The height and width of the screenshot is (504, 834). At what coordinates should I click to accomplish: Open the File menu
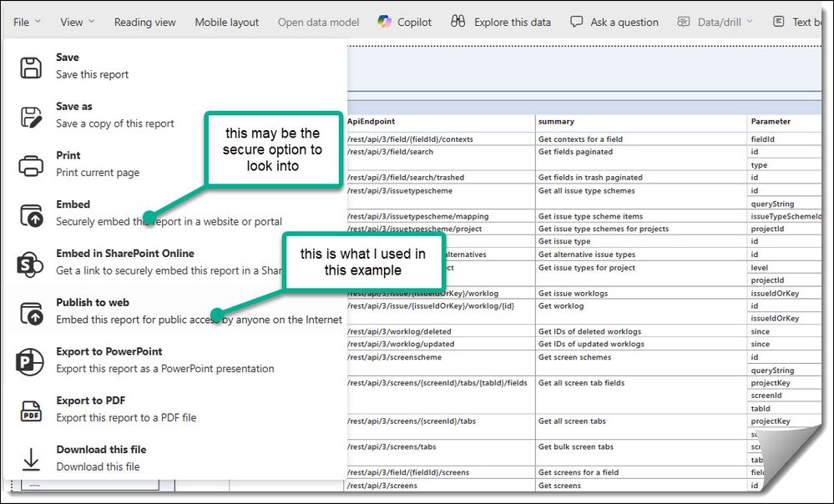click(x=27, y=23)
